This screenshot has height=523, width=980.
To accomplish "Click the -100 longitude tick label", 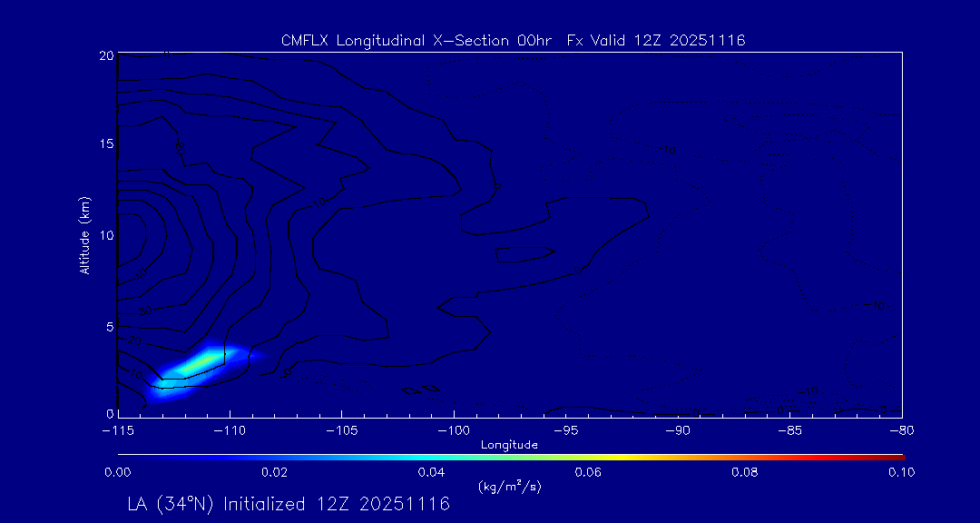I will (454, 431).
